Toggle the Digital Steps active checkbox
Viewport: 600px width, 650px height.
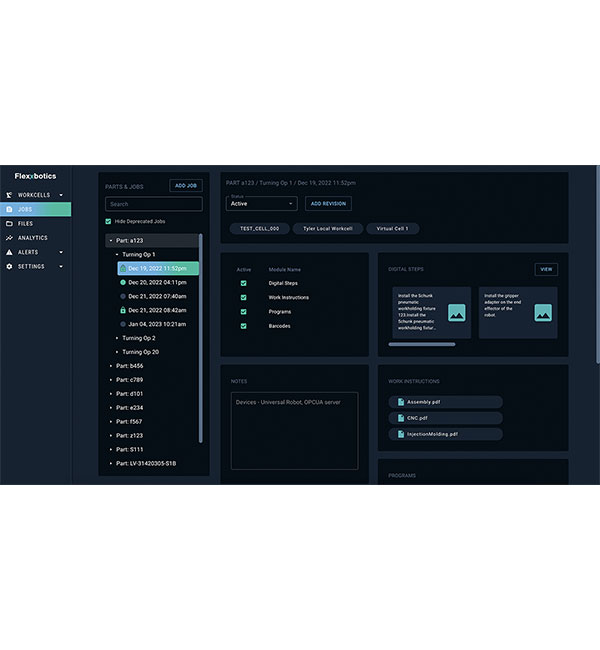[x=243, y=283]
